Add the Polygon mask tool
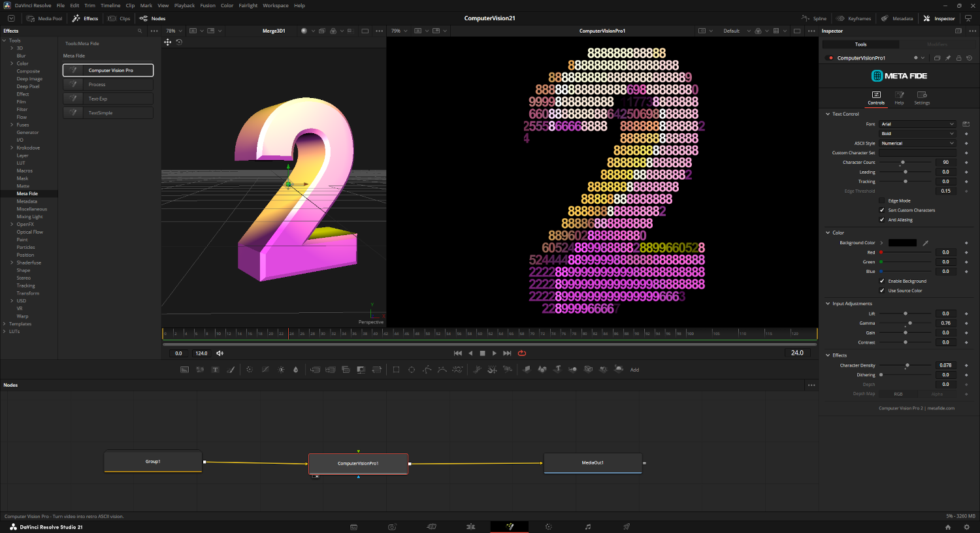 pos(427,370)
